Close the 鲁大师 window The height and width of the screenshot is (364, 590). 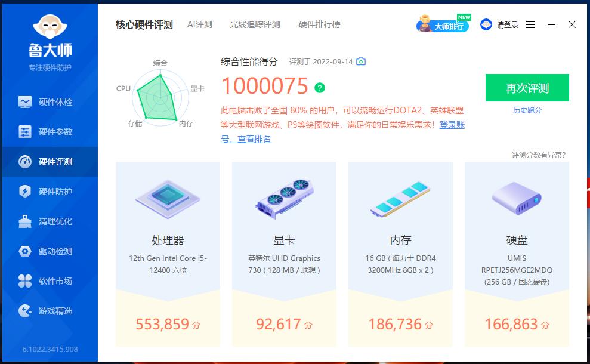click(572, 25)
